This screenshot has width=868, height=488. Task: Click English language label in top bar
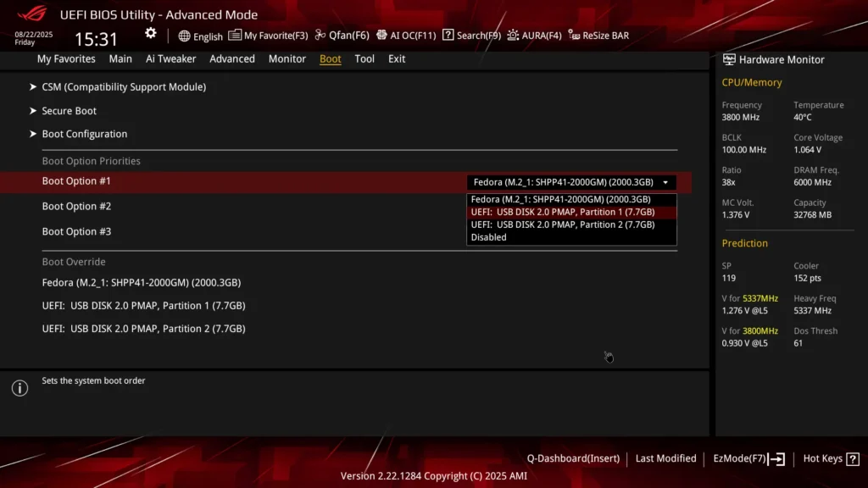point(209,36)
